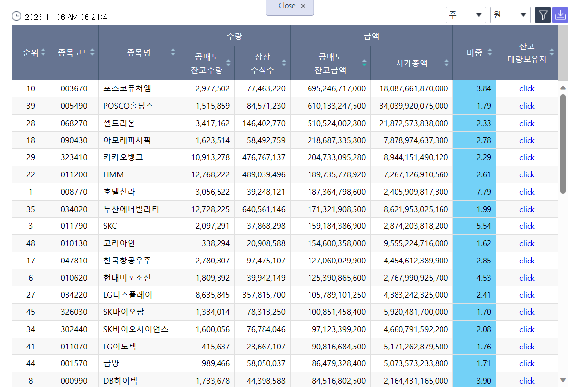
Task: Sort by 공매도 잔고수량
Action: pos(228,63)
